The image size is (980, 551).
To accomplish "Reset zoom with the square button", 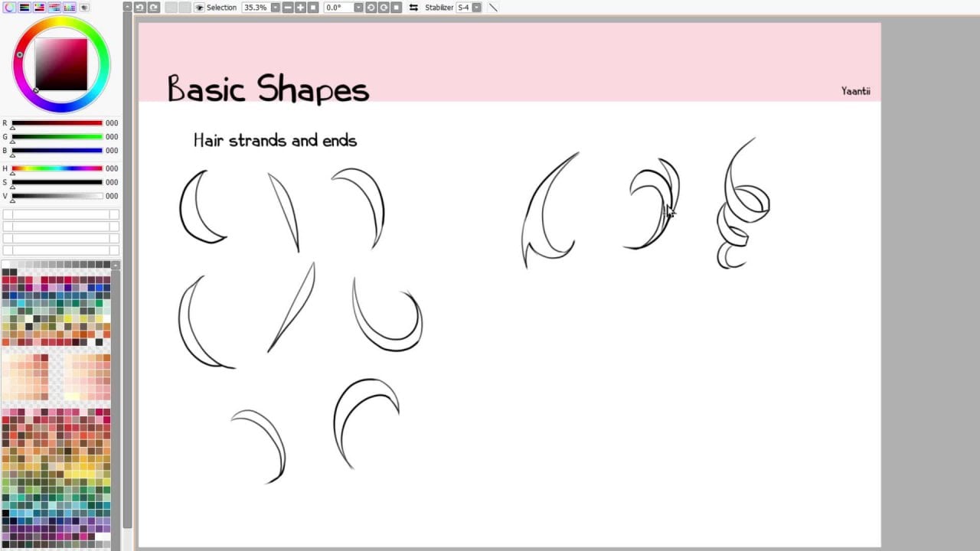I will [312, 8].
